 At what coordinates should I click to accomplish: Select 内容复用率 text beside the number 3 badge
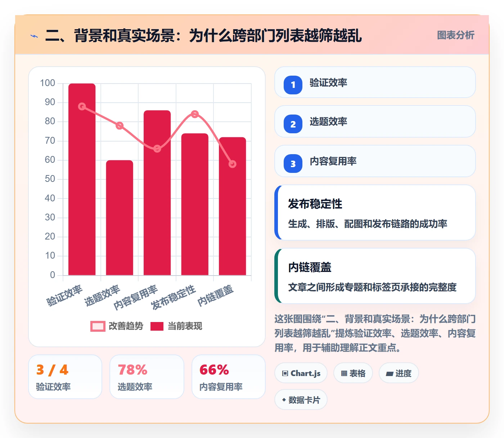tap(333, 161)
